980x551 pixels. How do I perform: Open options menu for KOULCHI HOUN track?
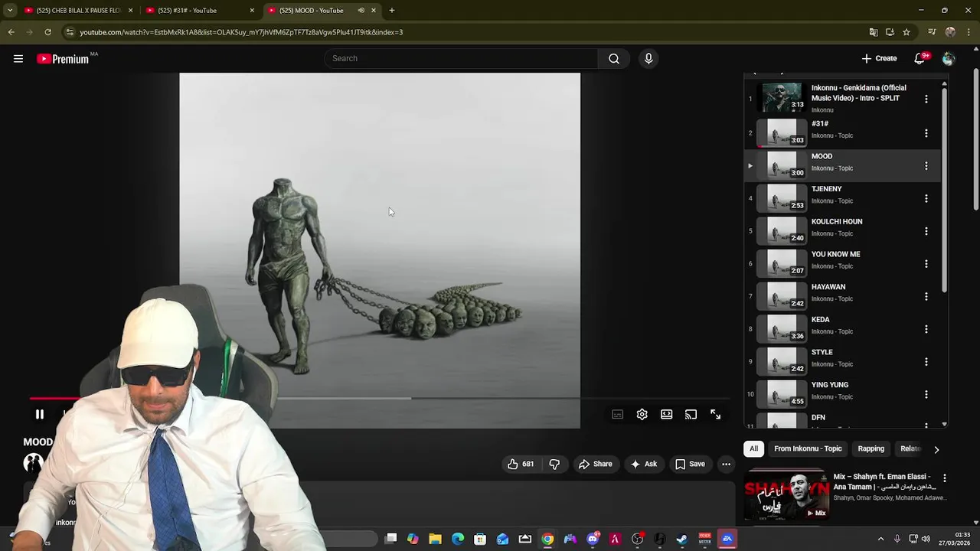click(x=926, y=231)
